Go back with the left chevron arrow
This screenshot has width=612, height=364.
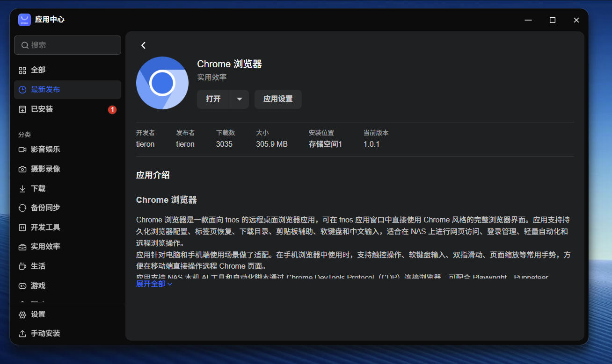coord(143,45)
